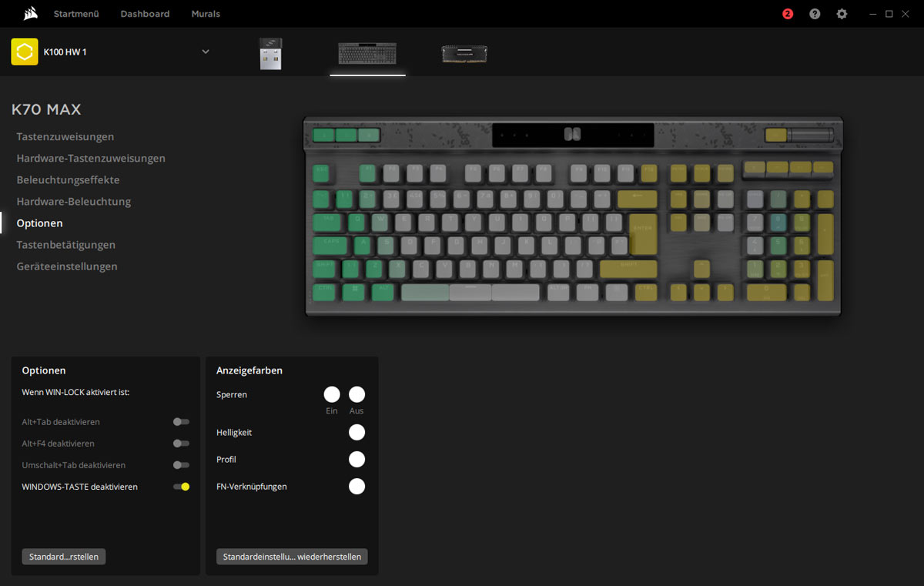Pick the Sperren Ein color swatch
This screenshot has height=586, width=924.
coord(332,394)
